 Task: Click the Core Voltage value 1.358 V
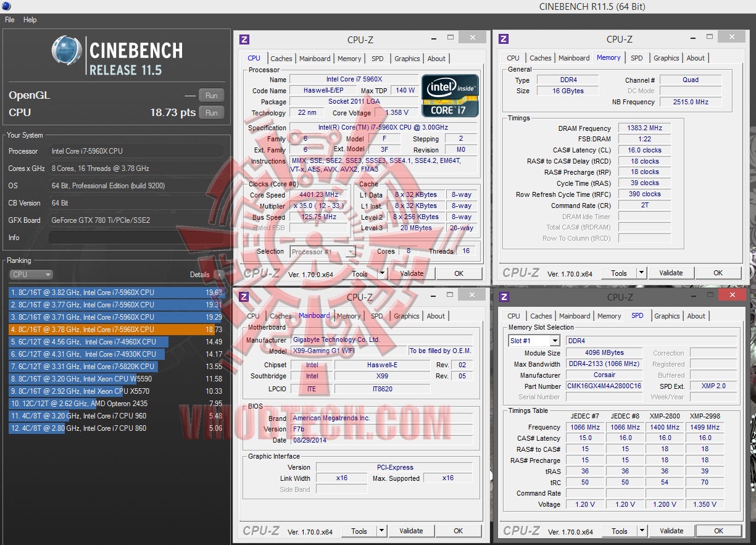click(396, 113)
